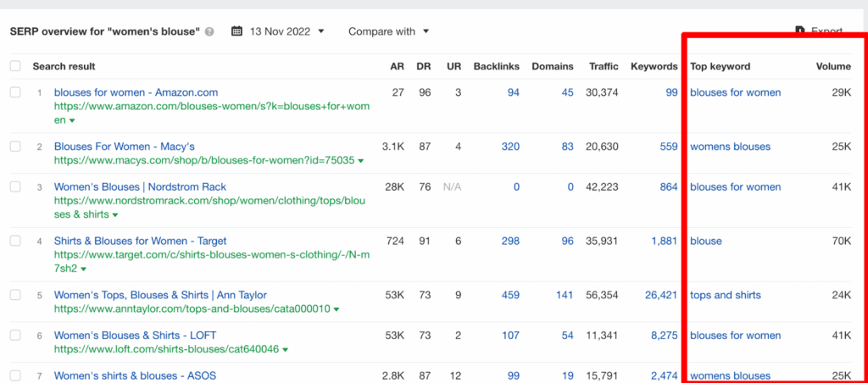Toggle the select-all checkbox in header row

pyautogui.click(x=15, y=66)
